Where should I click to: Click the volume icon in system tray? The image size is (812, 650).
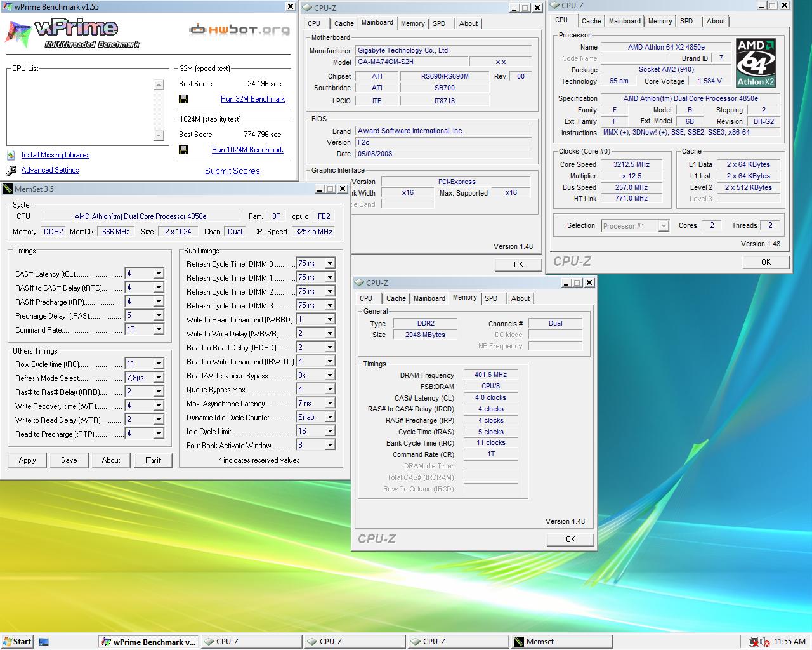(765, 642)
